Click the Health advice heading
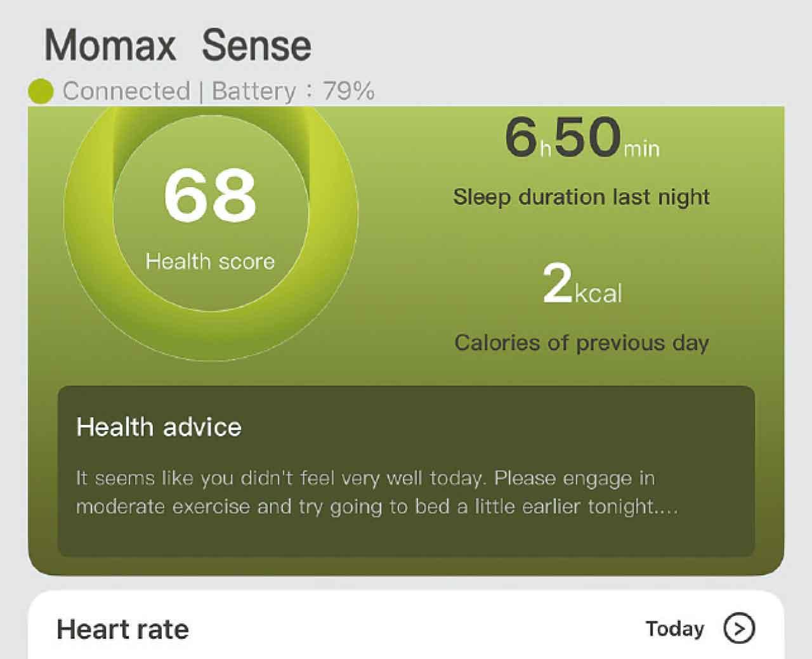Image resolution: width=812 pixels, height=659 pixels. click(159, 427)
